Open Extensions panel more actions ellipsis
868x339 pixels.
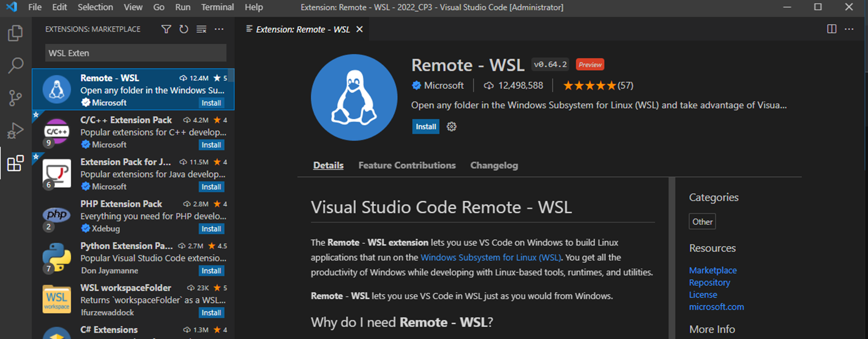tap(219, 29)
